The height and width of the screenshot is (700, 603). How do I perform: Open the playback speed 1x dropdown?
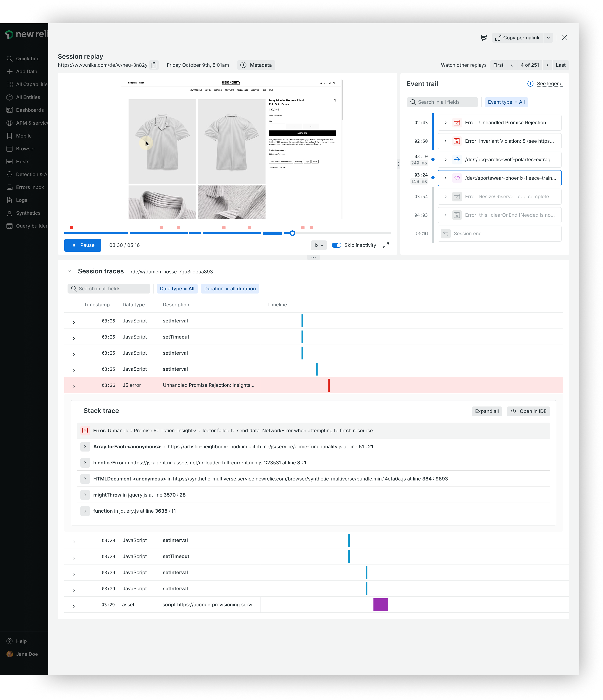[319, 245]
